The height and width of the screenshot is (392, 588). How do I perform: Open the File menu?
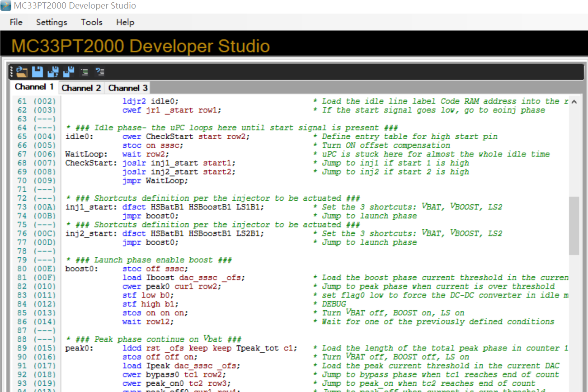click(x=16, y=22)
